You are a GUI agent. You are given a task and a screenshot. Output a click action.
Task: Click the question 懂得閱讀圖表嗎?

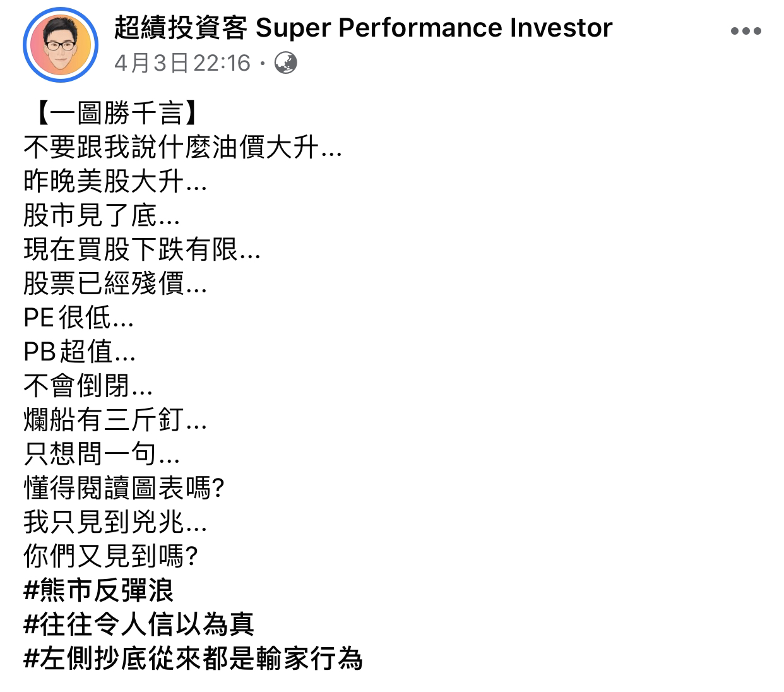point(124,489)
